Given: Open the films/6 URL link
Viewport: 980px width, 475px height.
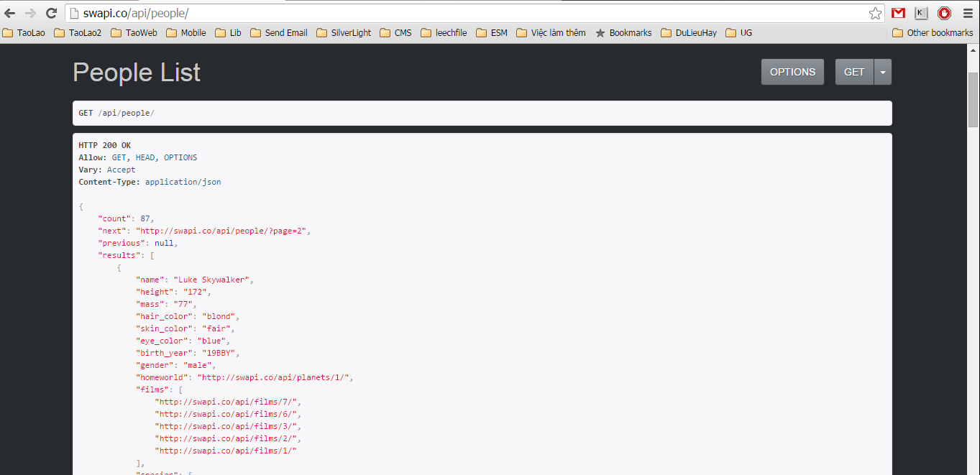Looking at the screenshot, I should (x=226, y=414).
